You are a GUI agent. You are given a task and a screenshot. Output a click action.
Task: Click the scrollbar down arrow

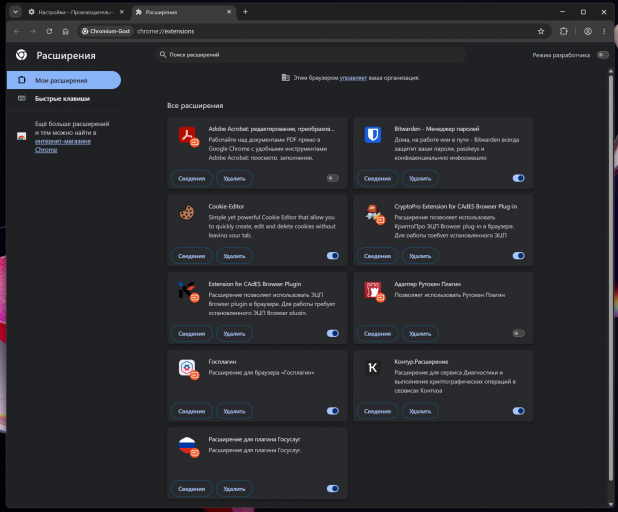[611, 505]
